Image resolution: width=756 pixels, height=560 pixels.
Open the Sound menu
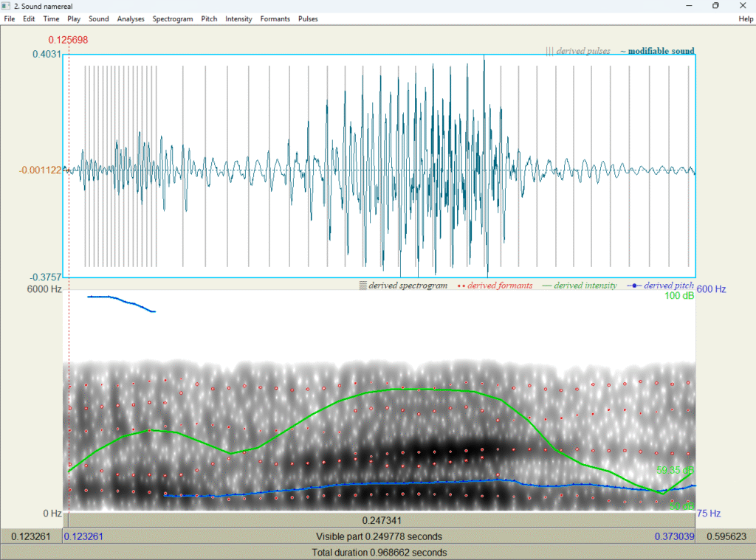98,18
